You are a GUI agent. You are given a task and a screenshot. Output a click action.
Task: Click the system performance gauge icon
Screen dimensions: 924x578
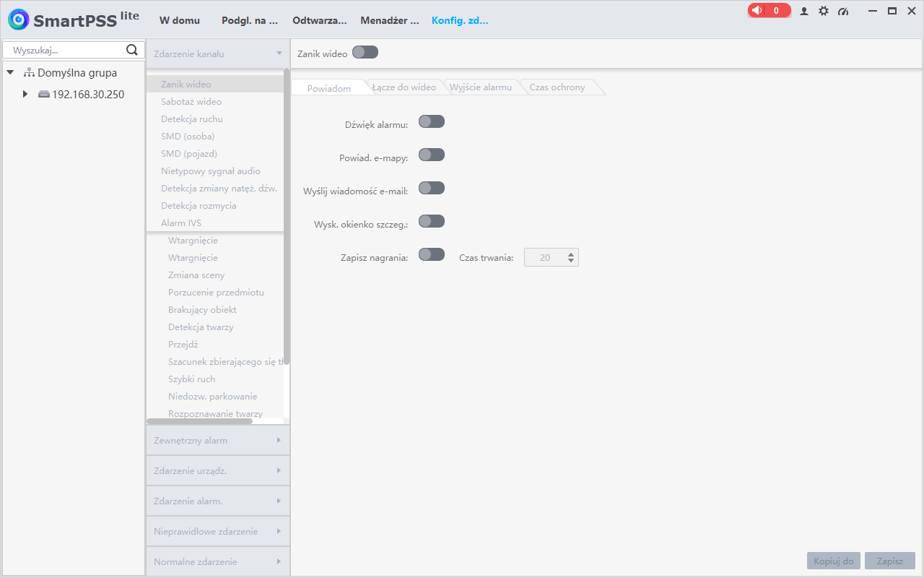pos(843,12)
